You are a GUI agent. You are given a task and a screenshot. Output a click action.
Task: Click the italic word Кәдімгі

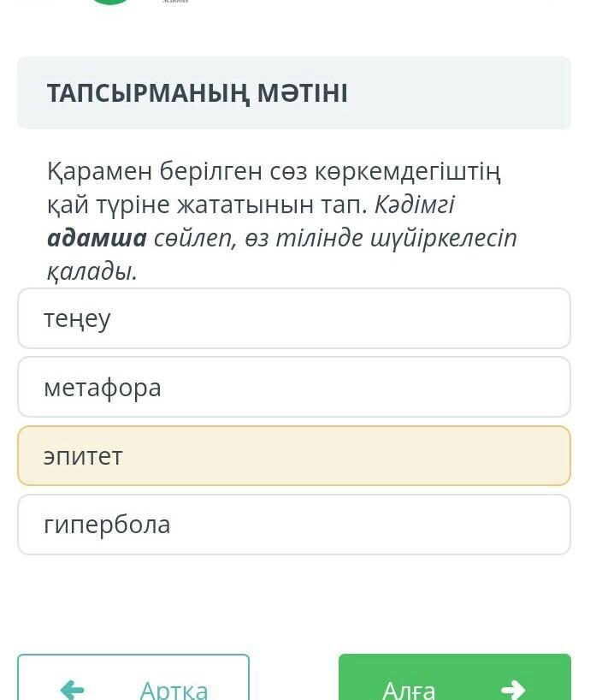pyautogui.click(x=414, y=205)
